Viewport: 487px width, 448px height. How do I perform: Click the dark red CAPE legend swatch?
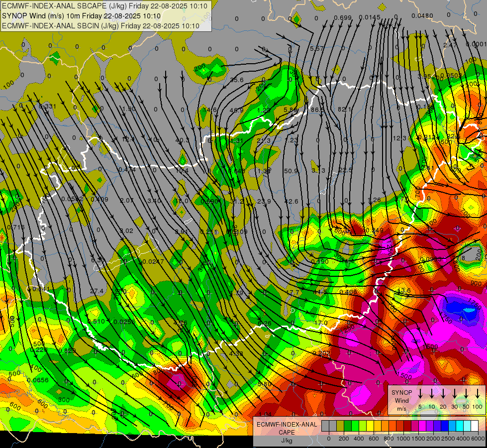pos(407,426)
